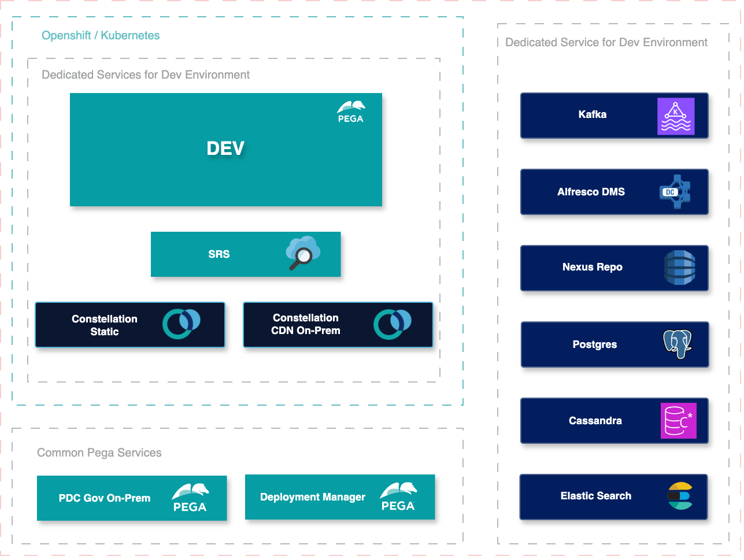Click the "Alfresco DMS" label text
The height and width of the screenshot is (560, 744).
point(591,192)
